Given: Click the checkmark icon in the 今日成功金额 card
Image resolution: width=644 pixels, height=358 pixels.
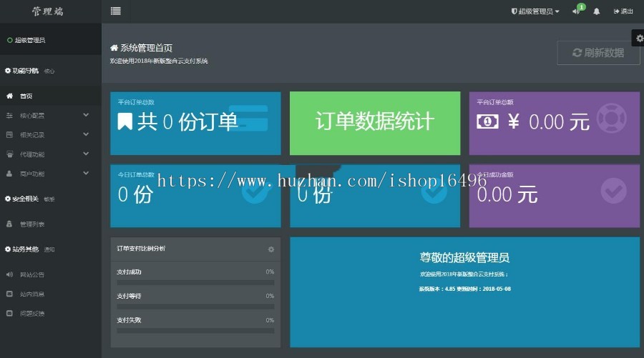Looking at the screenshot, I should coord(614,191).
